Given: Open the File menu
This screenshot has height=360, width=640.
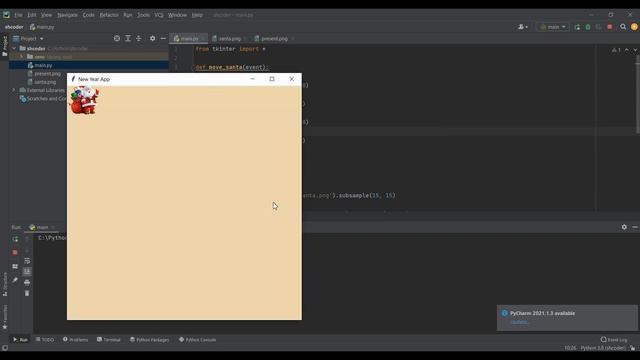Looking at the screenshot, I should [18, 15].
